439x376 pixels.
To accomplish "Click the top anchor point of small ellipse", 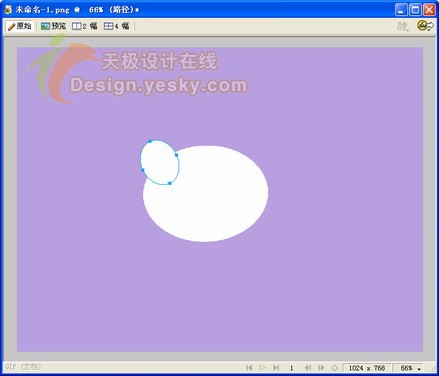I will (x=150, y=141).
